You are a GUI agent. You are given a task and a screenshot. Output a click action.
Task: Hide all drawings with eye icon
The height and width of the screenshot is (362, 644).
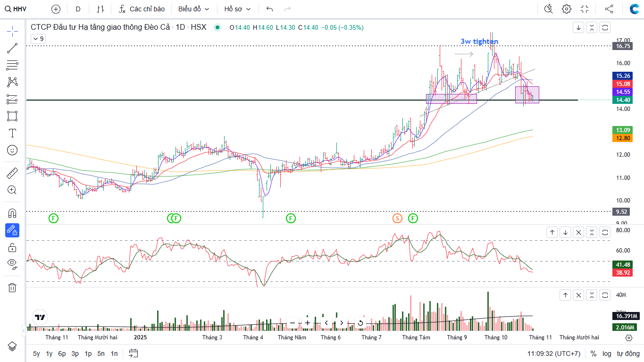pyautogui.click(x=13, y=263)
